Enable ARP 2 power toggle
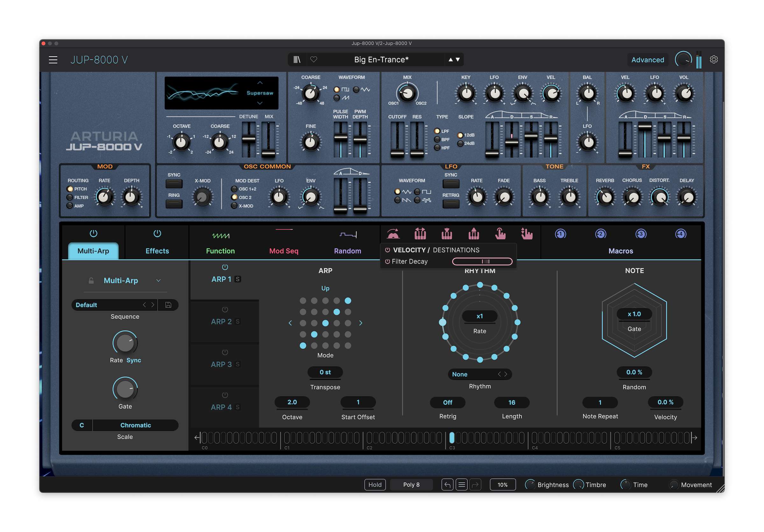 225,310
